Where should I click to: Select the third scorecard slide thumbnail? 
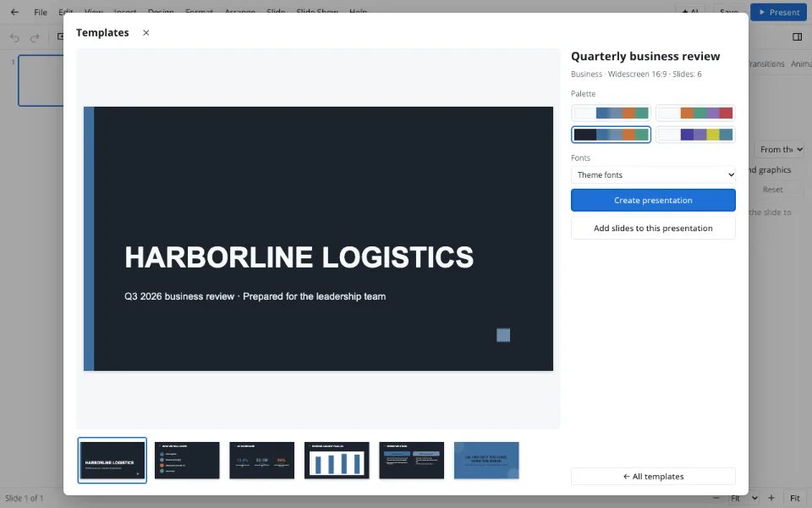coord(262,461)
